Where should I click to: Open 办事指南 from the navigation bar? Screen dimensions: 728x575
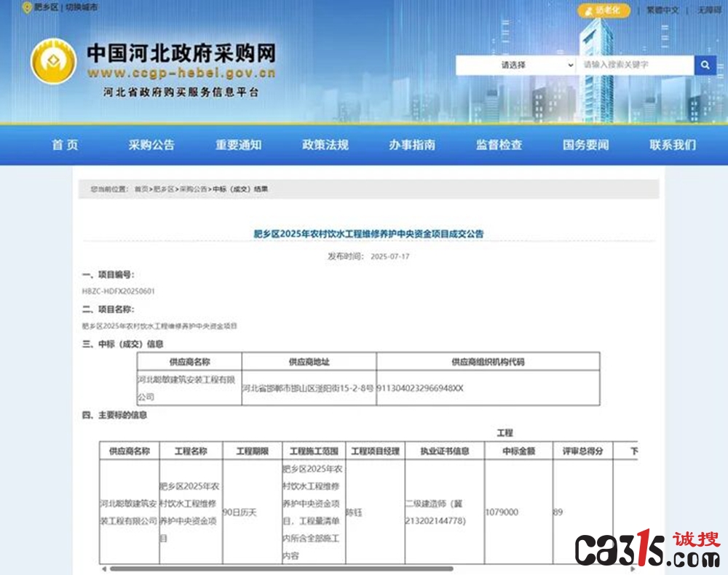point(412,145)
